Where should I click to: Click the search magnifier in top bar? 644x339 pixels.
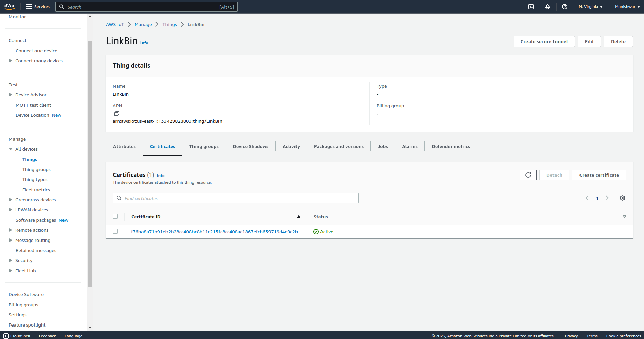click(62, 7)
